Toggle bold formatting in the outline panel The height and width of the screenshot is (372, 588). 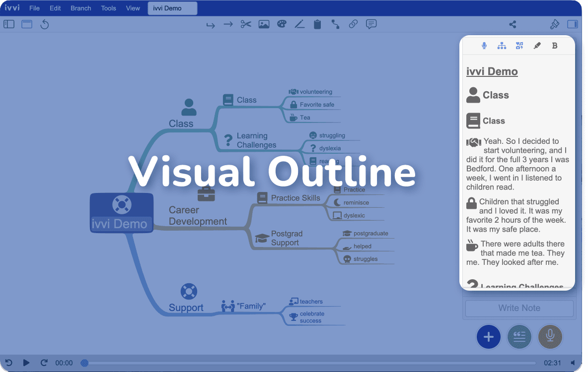[555, 45]
